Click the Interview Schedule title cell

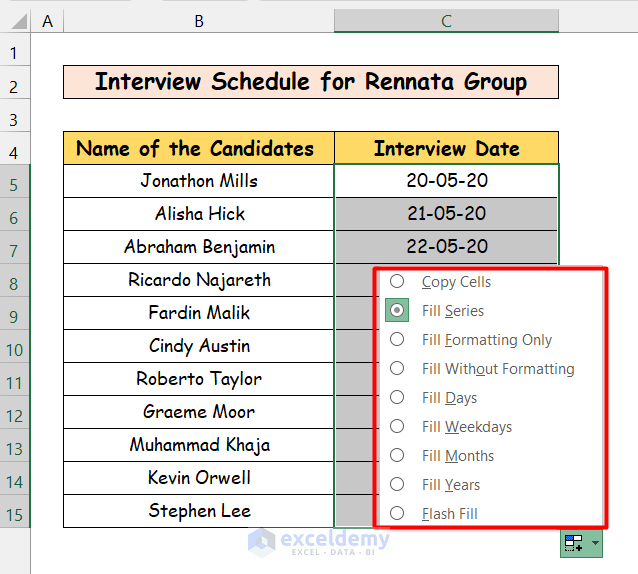pyautogui.click(x=310, y=82)
